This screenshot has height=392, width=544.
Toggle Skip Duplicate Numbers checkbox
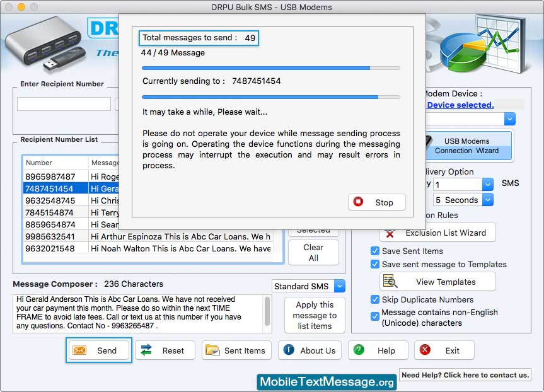374,299
